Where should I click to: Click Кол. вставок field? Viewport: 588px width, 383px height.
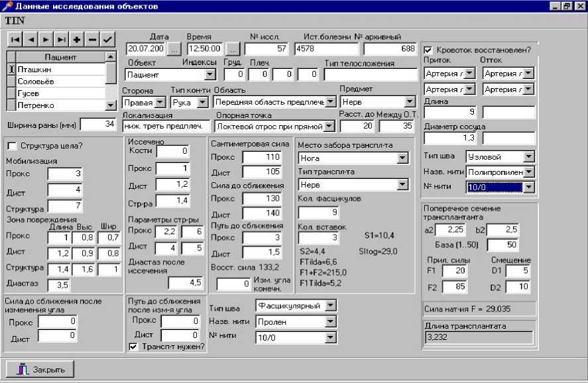(319, 237)
